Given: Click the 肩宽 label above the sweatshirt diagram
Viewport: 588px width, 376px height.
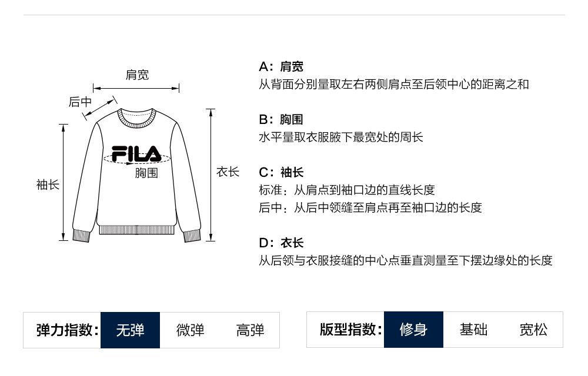Looking at the screenshot, I should (137, 75).
